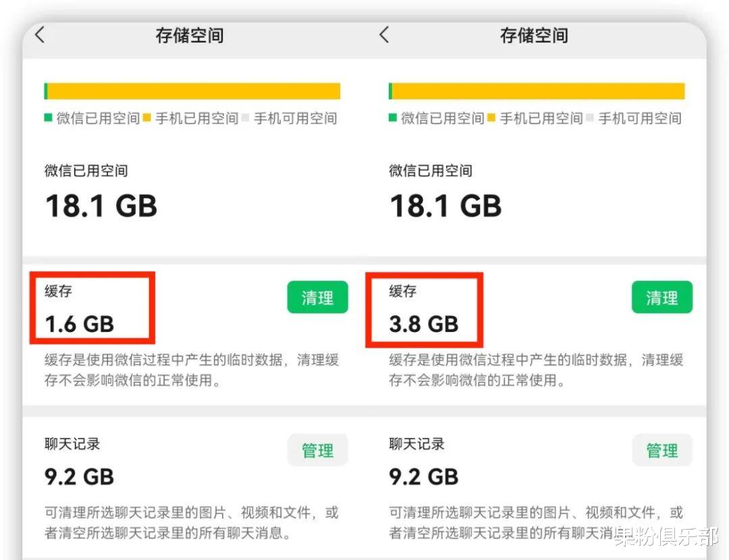The width and height of the screenshot is (729, 560).
Task: Open 管理 for left panel chat history
Action: [317, 450]
